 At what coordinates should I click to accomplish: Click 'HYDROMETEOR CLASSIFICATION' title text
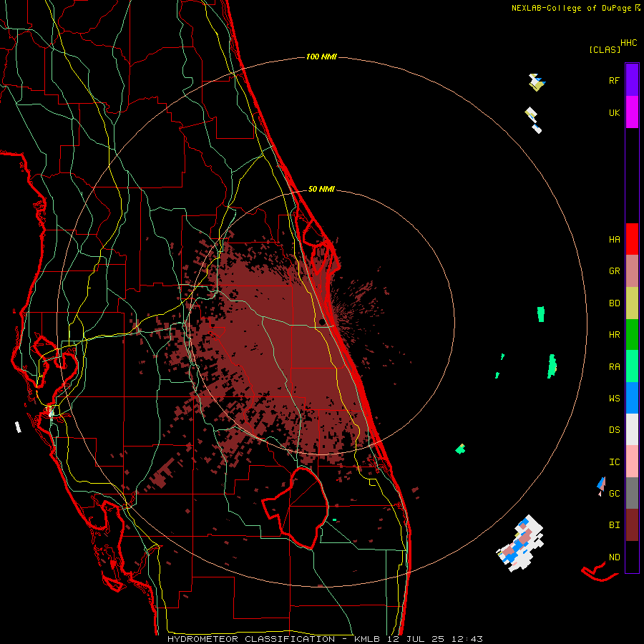click(251, 639)
